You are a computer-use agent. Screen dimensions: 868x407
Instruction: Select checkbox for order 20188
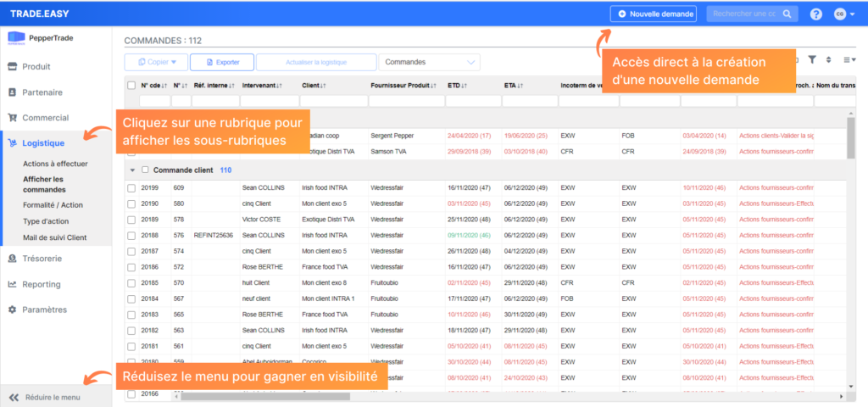pos(131,236)
